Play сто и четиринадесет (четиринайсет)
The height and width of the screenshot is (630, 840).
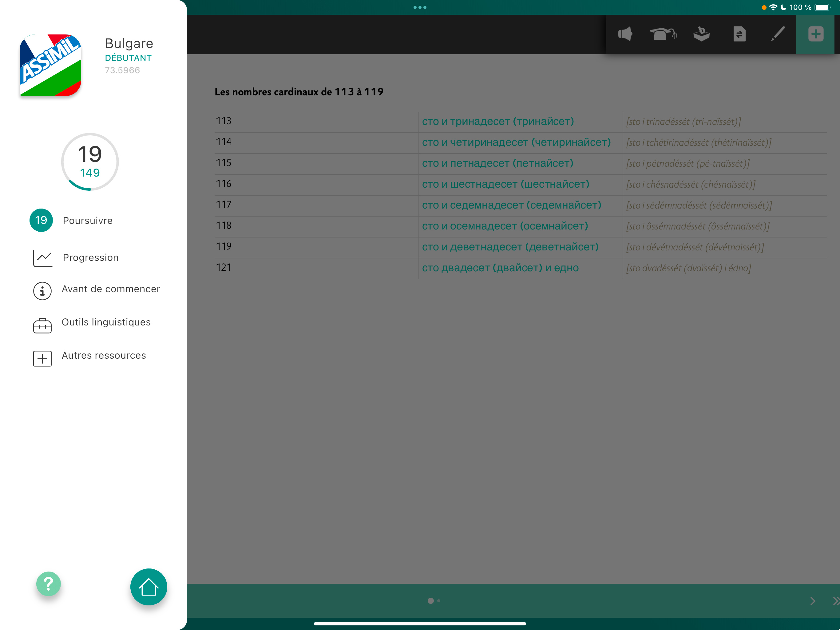click(x=517, y=142)
